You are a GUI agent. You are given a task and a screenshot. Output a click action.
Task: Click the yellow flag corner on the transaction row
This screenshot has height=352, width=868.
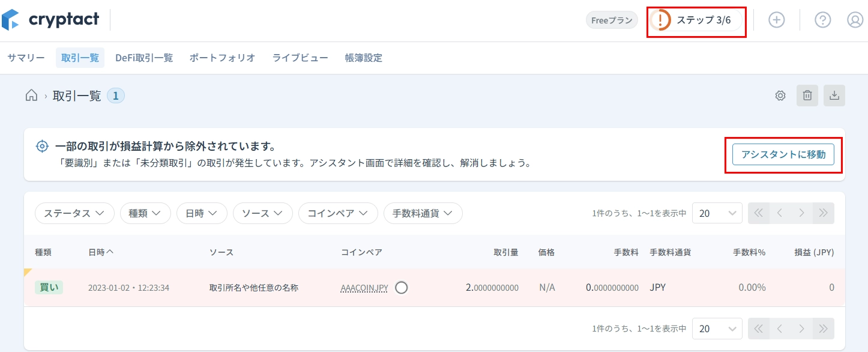pyautogui.click(x=27, y=272)
